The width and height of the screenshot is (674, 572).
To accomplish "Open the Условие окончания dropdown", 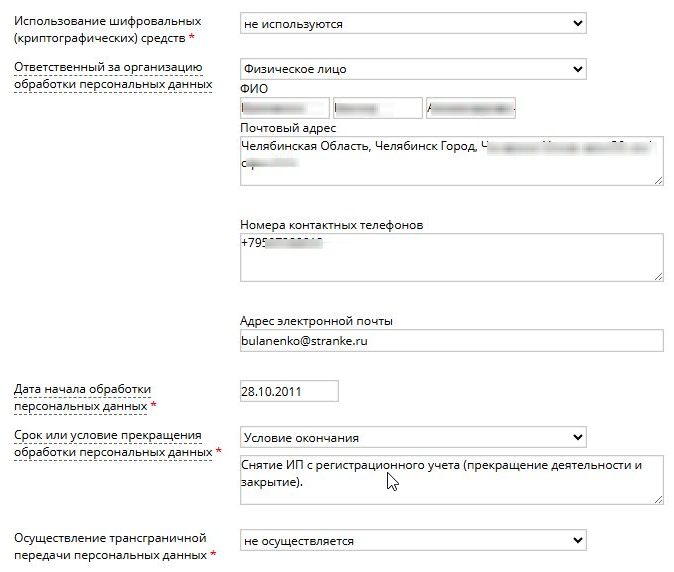I will 413,437.
